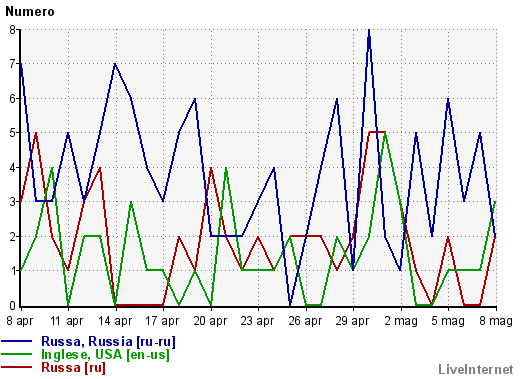Click the 8 apr x-axis label
The width and height of the screenshot is (520, 379).
(x=20, y=321)
